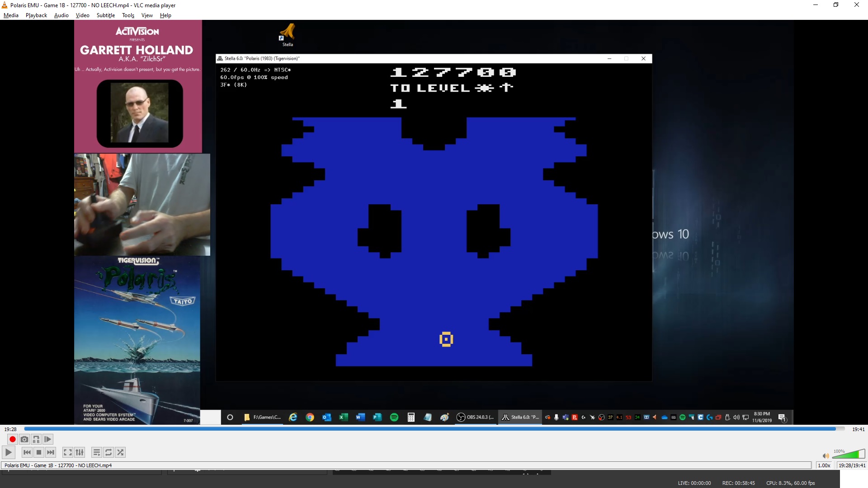Skip to next media in playlist

(51, 452)
